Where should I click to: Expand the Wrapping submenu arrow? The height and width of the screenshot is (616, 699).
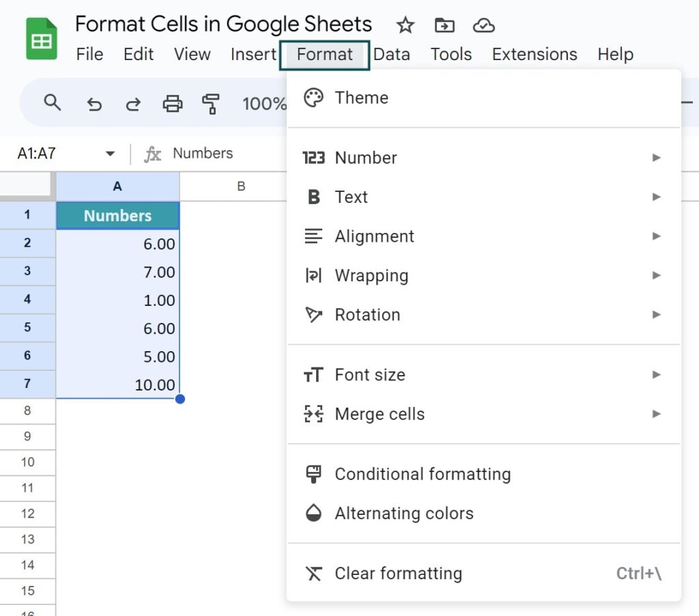(656, 275)
